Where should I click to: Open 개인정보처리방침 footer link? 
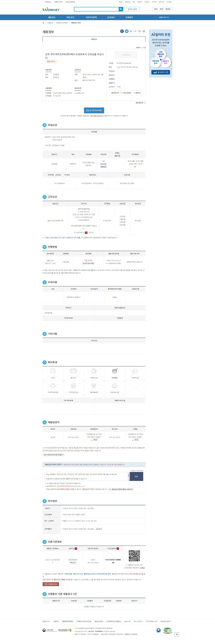pyautogui.click(x=68, y=621)
